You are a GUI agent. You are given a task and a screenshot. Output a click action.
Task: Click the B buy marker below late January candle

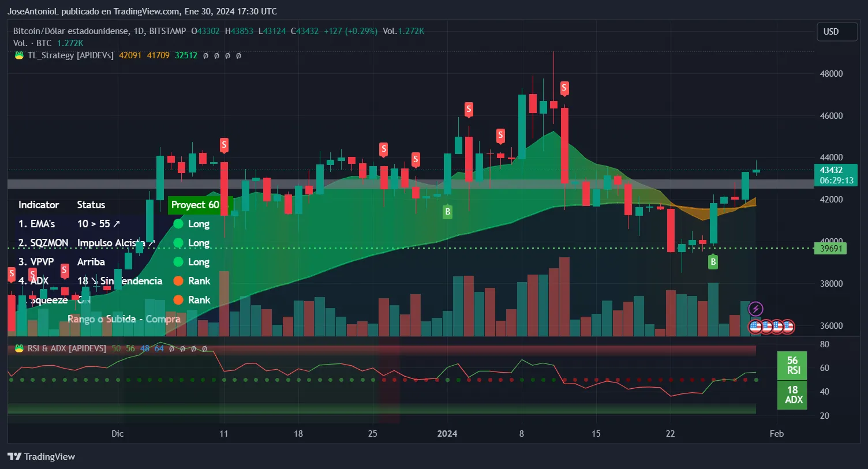(713, 262)
